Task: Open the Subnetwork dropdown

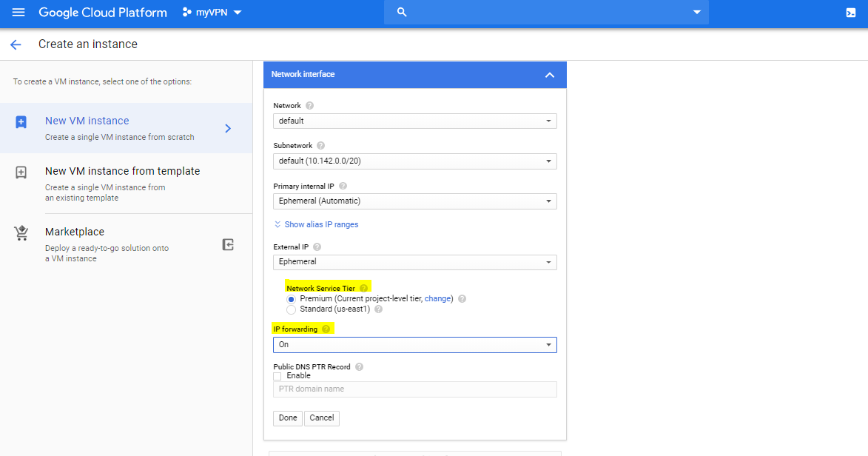Action: point(415,161)
